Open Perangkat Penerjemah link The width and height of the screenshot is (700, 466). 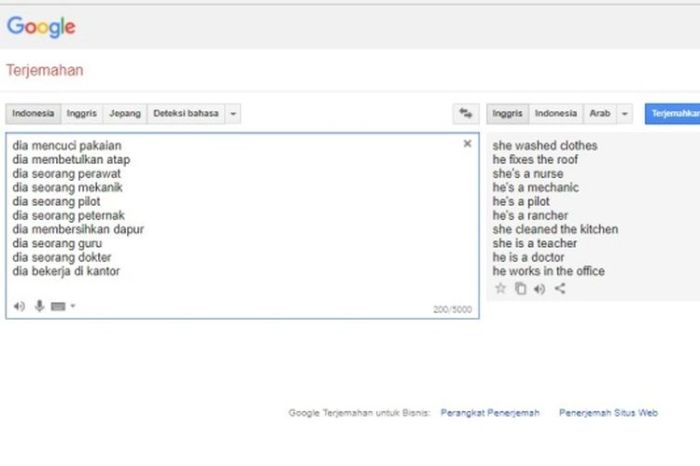[x=490, y=413]
